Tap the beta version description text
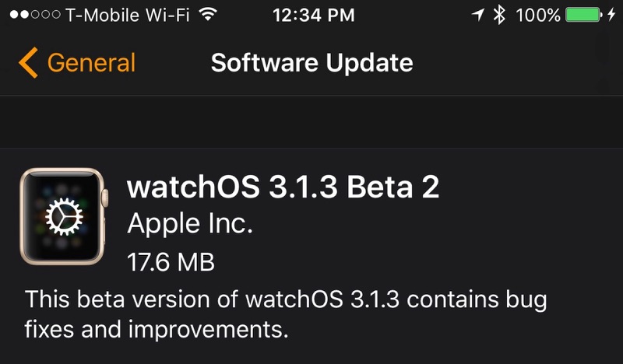 pos(287,314)
